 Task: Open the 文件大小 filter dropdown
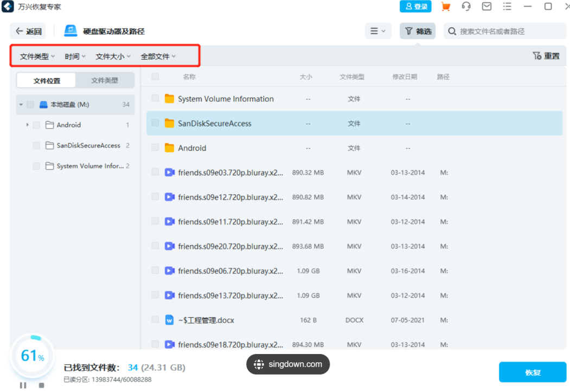[x=113, y=56]
